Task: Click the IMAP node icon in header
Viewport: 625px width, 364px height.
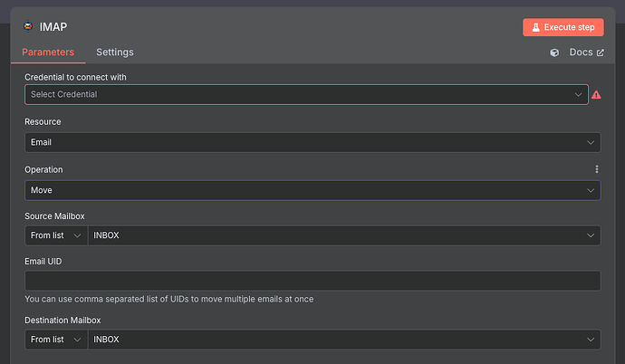Action: coord(28,26)
